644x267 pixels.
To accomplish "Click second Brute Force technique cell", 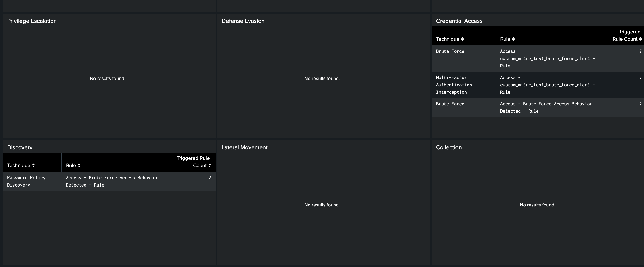I will click(450, 104).
